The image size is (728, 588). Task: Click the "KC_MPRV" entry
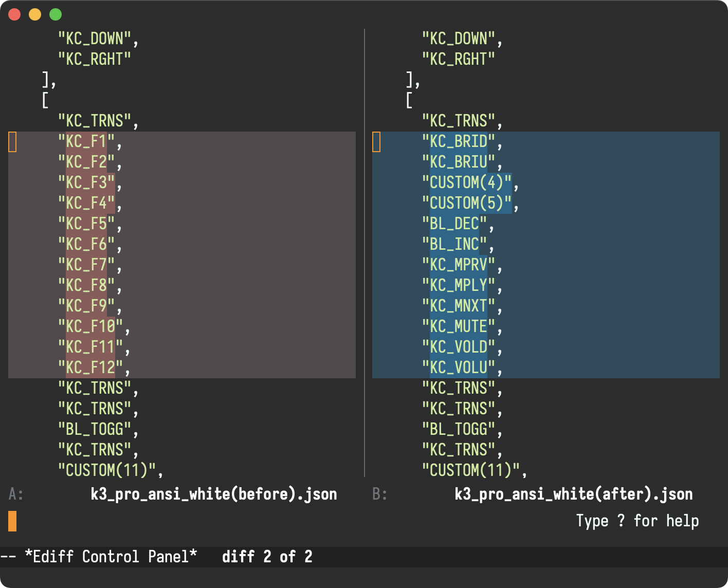pos(462,265)
